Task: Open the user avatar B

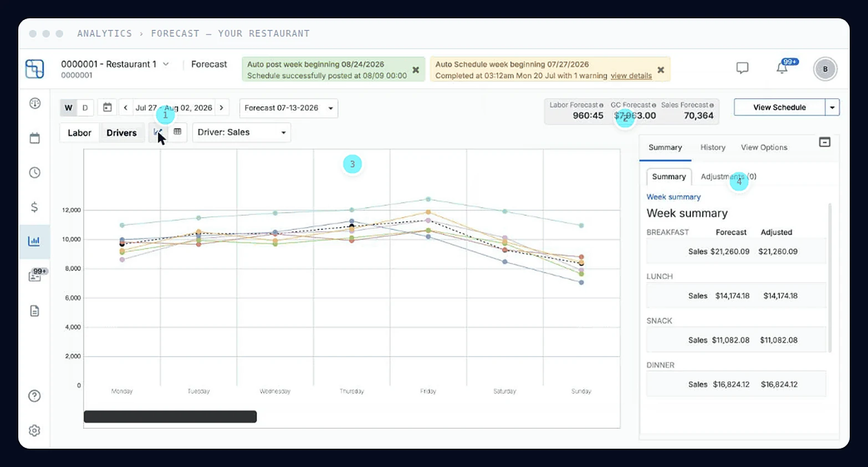Action: [x=825, y=69]
